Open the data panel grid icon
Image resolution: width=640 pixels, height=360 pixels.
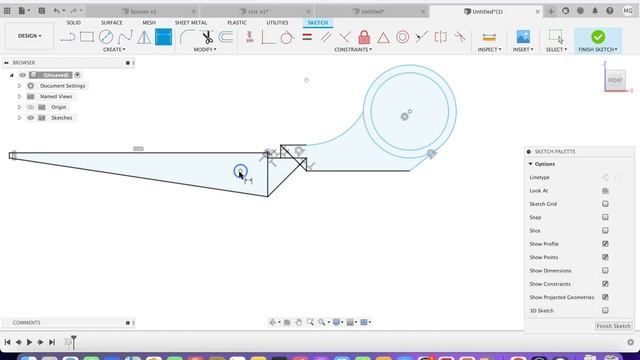[x=7, y=11]
